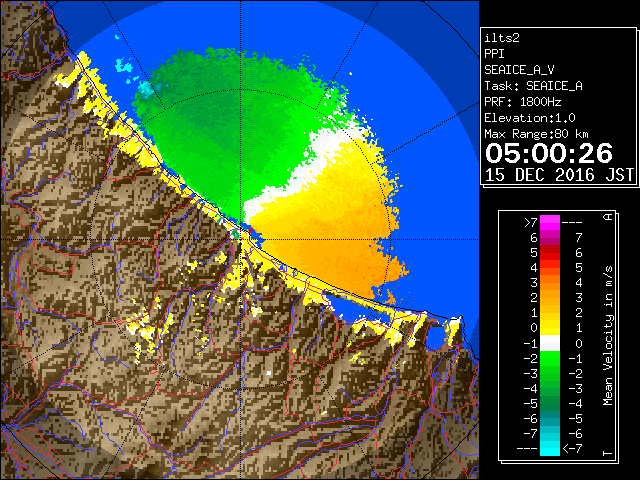The width and height of the screenshot is (640, 480).
Task: Click the "Mean Velocity in m/s" legend title
Action: click(x=608, y=335)
